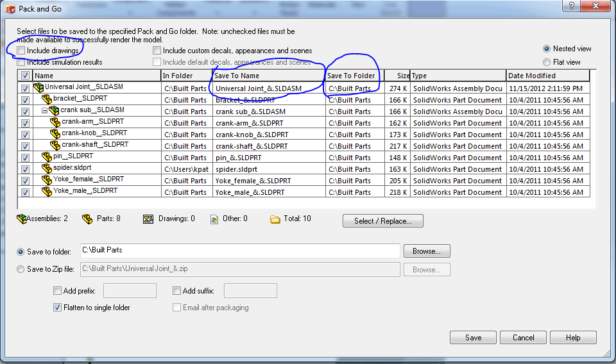The image size is (616, 364).
Task: Collapse the crank sub assembly tree node
Action: 44,111
